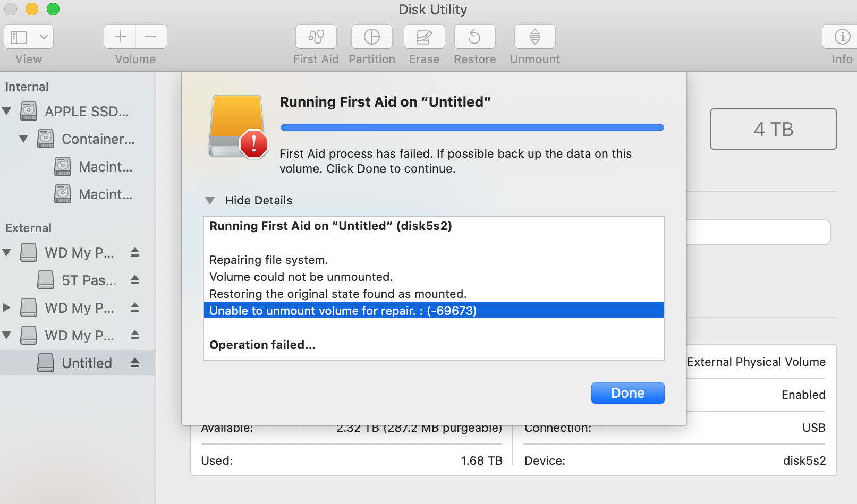
Task: Collapse the Container tree item
Action: [x=23, y=139]
